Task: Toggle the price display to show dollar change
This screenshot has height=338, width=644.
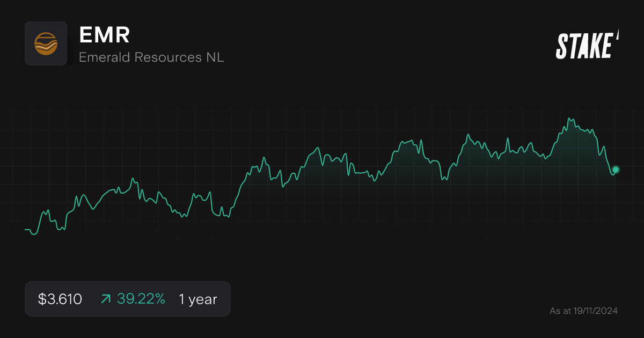Action: tap(59, 299)
